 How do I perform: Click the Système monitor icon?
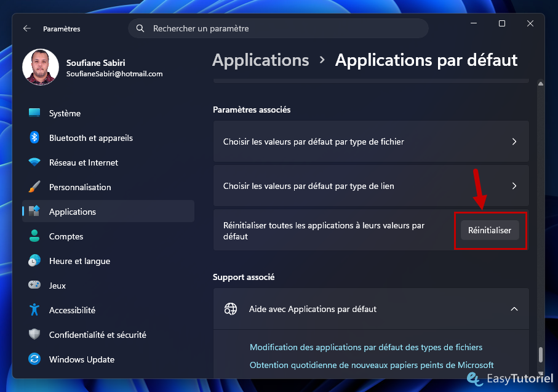pyautogui.click(x=34, y=113)
